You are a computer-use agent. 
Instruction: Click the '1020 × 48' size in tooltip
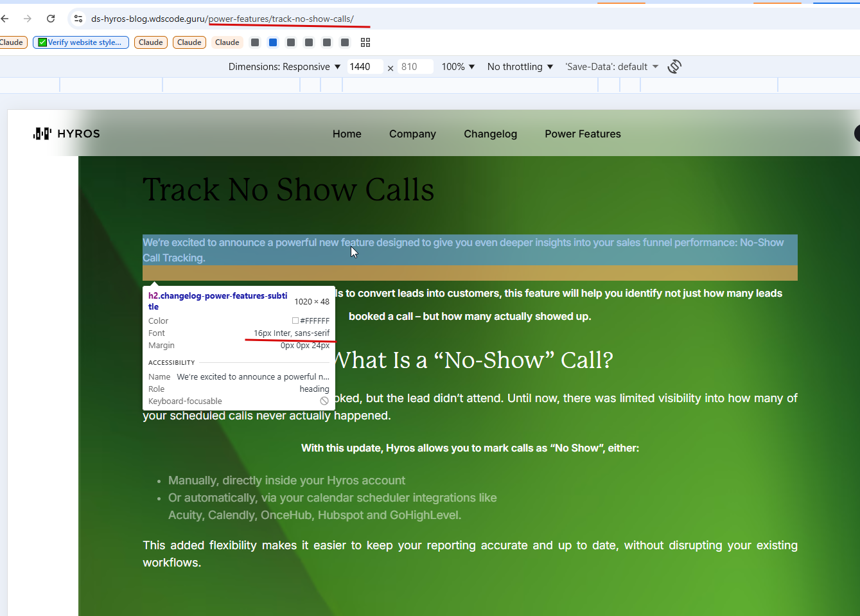coord(312,301)
